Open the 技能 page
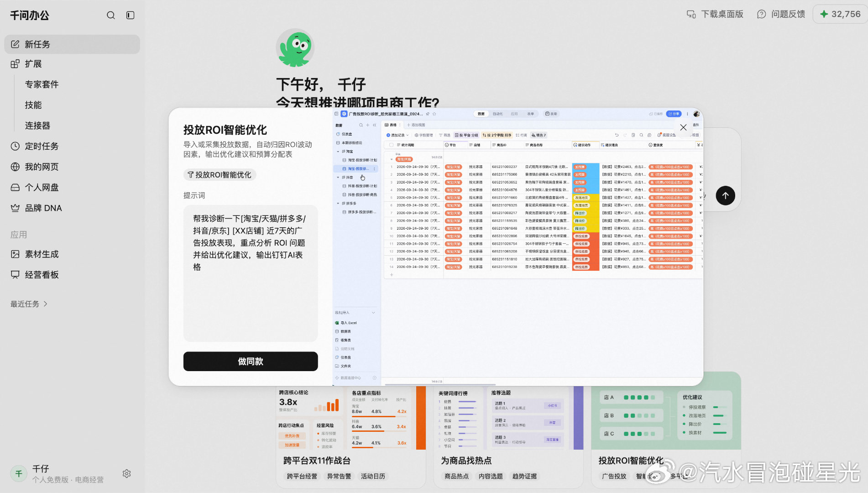The width and height of the screenshot is (868, 493). point(33,105)
